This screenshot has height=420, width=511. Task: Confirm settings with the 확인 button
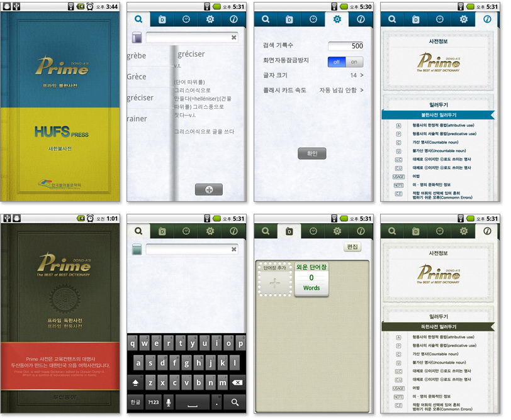(x=312, y=153)
